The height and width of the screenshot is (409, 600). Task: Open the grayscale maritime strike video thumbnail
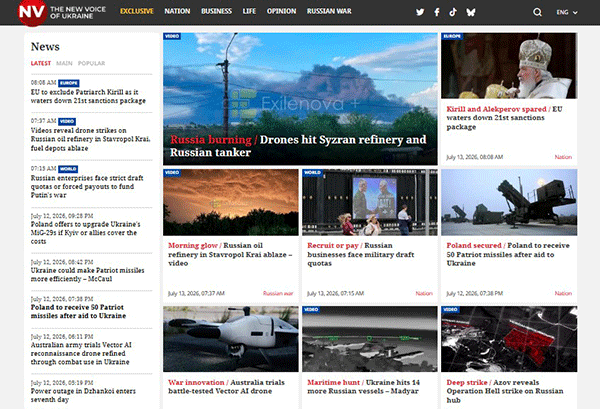(x=370, y=339)
